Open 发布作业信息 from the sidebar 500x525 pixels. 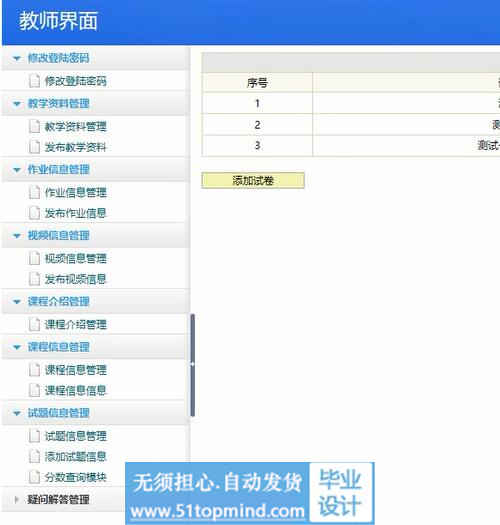[x=75, y=213]
